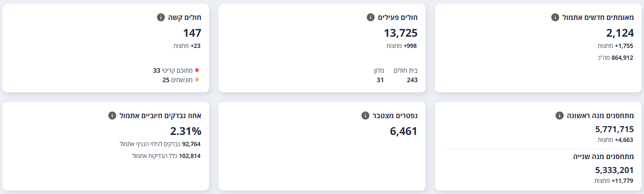Click the 5,333,201 second dose count

615,170
